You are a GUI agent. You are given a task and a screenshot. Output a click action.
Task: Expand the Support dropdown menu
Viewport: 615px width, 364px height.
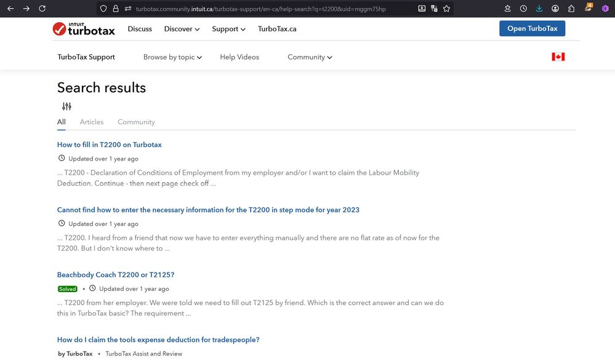(228, 29)
